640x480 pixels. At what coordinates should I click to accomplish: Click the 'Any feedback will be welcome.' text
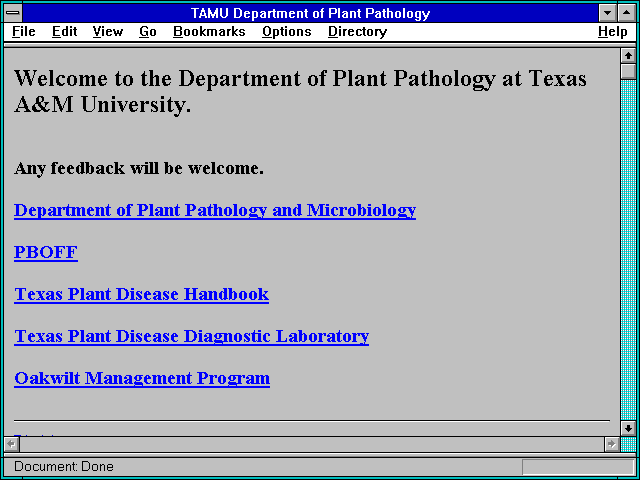[139, 169]
